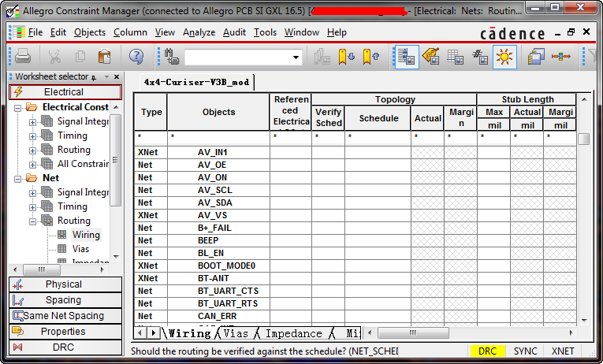Click the BT_UART_CTS net row

[x=355, y=291]
